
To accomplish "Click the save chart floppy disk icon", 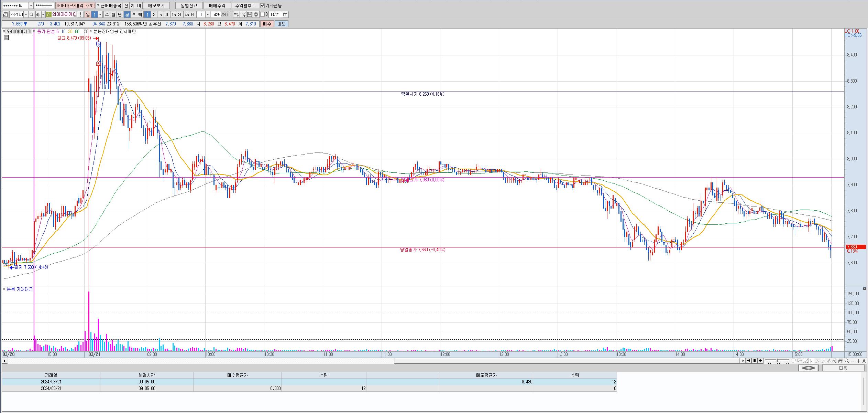I will point(250,14).
